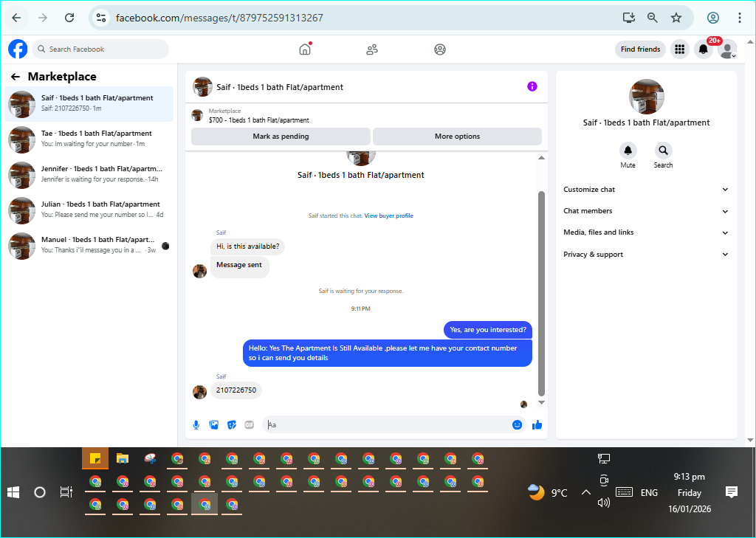756x538 pixels.
Task: Attach a photo with the image icon
Action: click(x=213, y=424)
